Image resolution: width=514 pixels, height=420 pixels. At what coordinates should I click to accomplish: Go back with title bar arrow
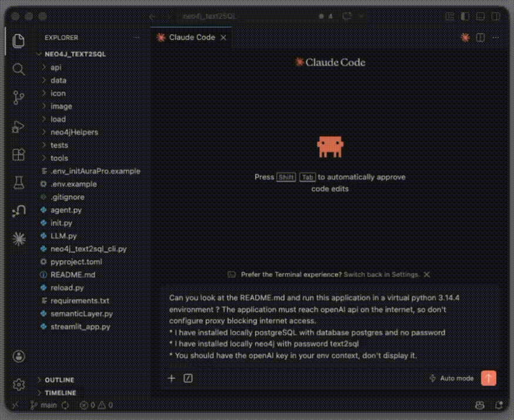click(x=152, y=16)
